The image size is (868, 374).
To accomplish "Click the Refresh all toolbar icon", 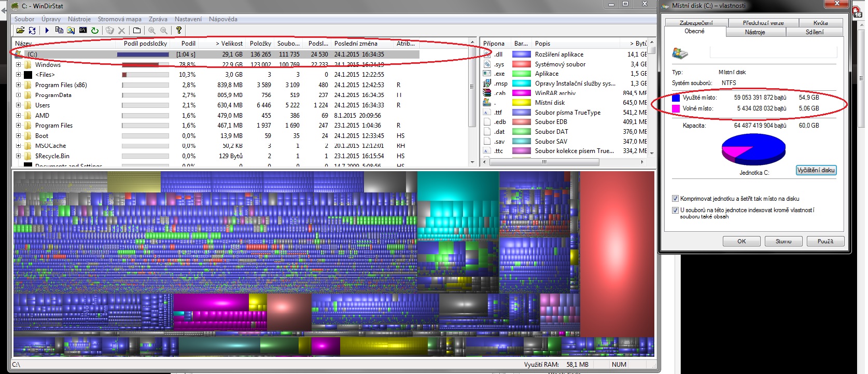I will pos(32,31).
